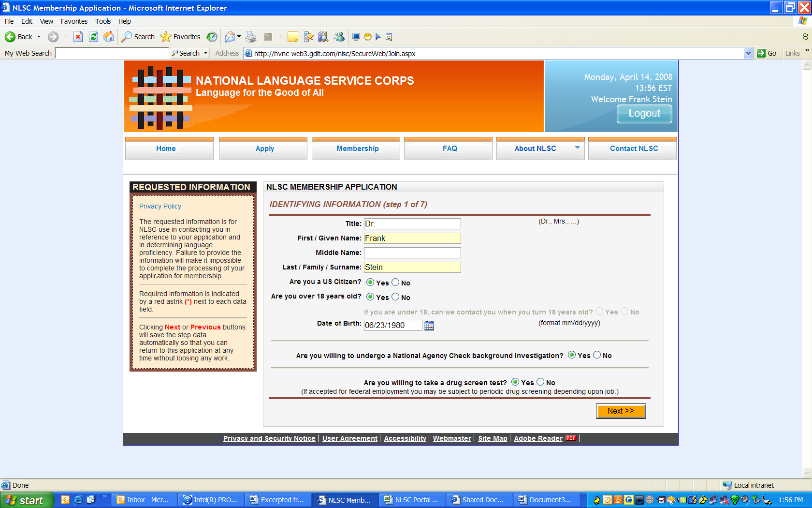Viewport: 812px width, 508px height.
Task: Click the Internet Explorer quick launch icon
Action: click(78, 500)
